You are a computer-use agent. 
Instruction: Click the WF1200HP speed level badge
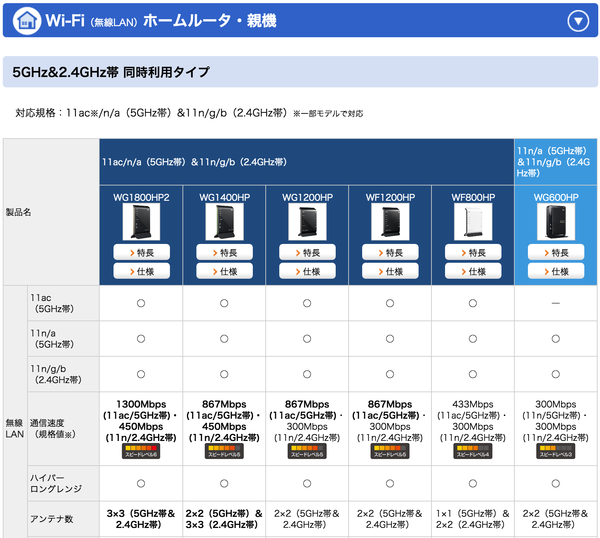pyautogui.click(x=390, y=451)
